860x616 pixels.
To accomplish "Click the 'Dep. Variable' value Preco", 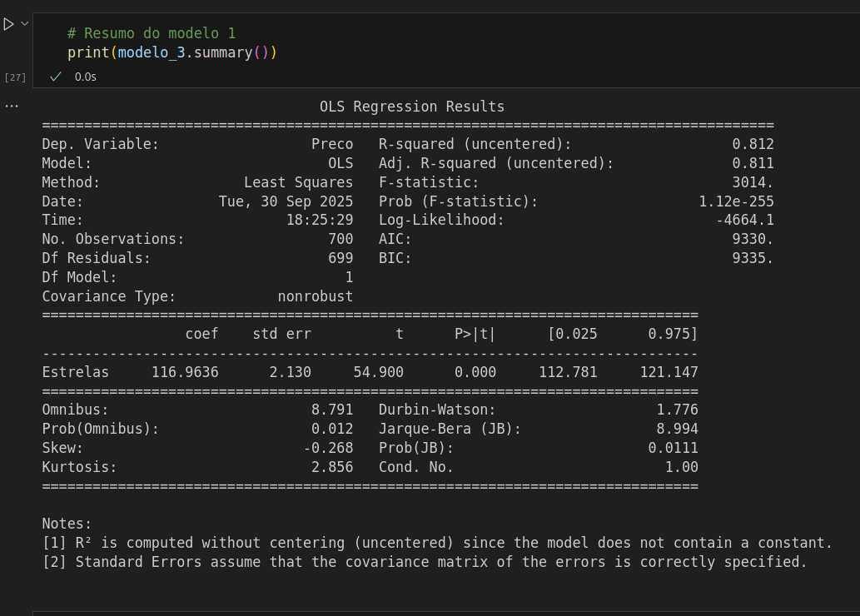I will (x=332, y=144).
